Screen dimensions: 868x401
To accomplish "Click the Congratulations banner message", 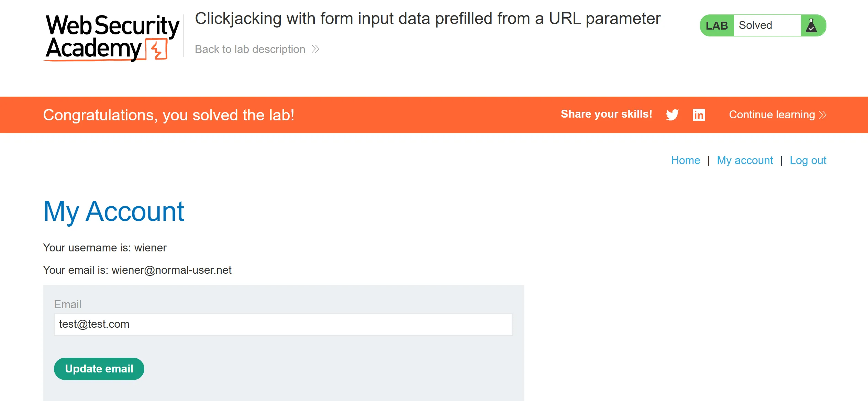I will click(x=169, y=115).
